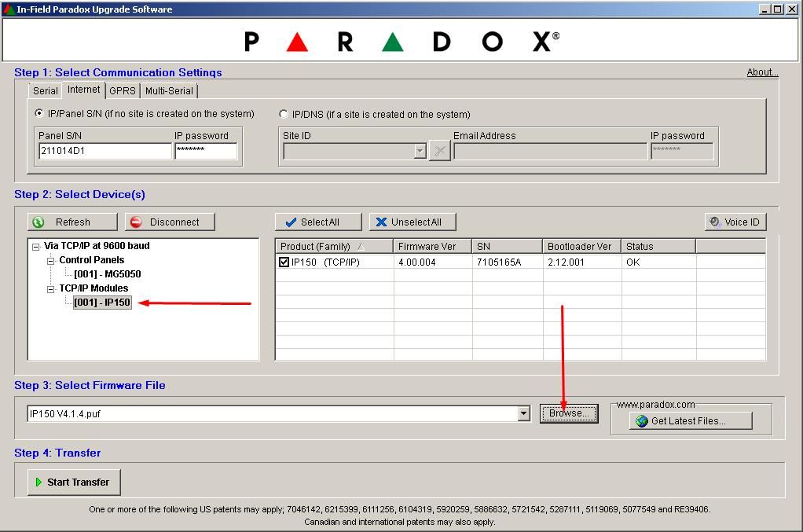803x532 pixels.
Task: Click the delete site X icon
Action: [x=439, y=151]
